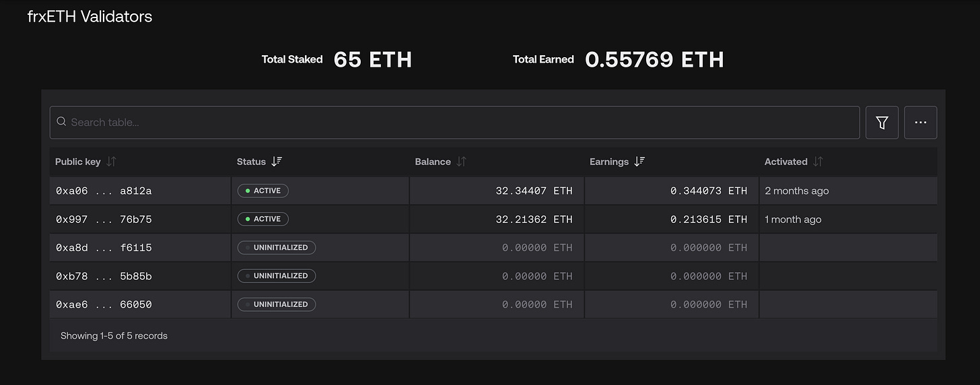Screen dimensions: 980x385
Task: Click UNINITIALIZED badge in 0xae6 row
Action: pos(277,304)
